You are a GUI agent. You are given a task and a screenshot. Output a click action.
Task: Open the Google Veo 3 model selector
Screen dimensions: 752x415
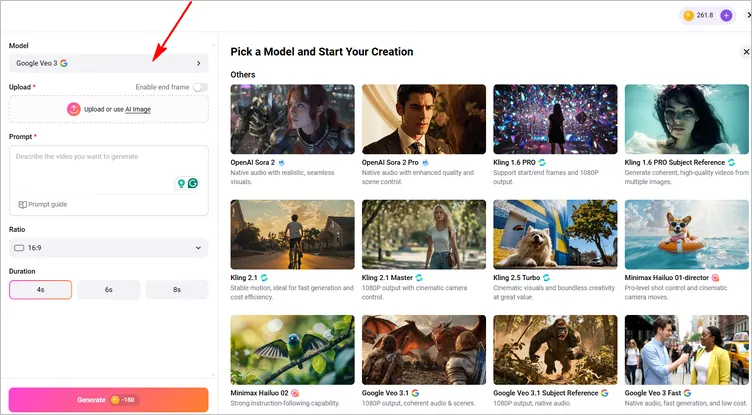coord(109,63)
